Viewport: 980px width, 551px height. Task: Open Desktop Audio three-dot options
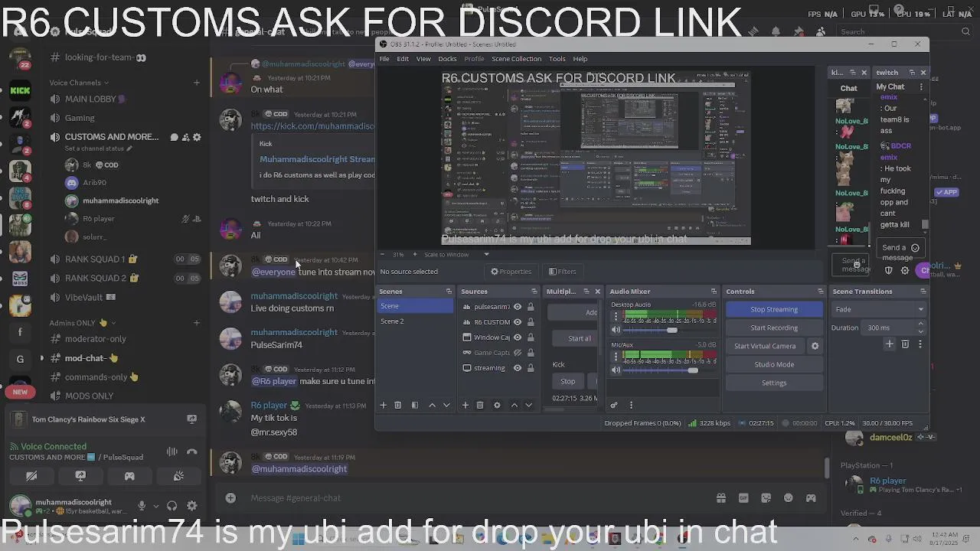click(x=616, y=317)
